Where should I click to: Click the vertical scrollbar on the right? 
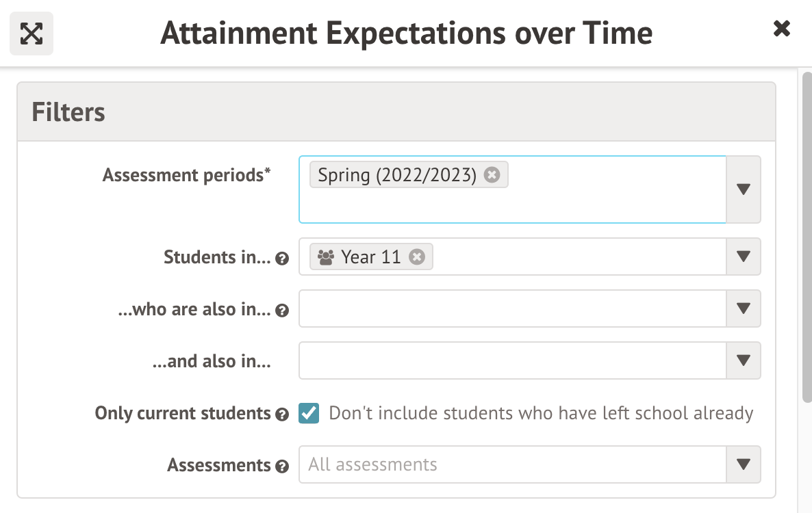(807, 233)
